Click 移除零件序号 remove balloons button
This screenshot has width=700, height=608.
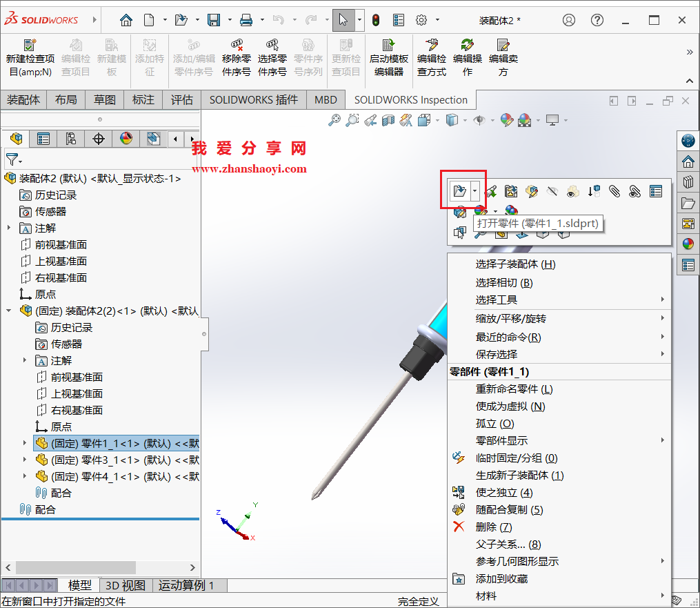[236, 58]
